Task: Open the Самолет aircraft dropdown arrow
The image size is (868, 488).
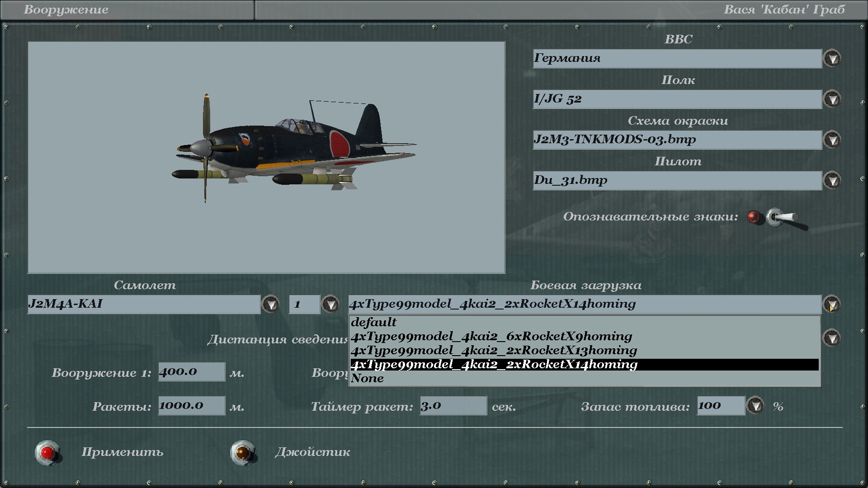Action: pos(271,305)
